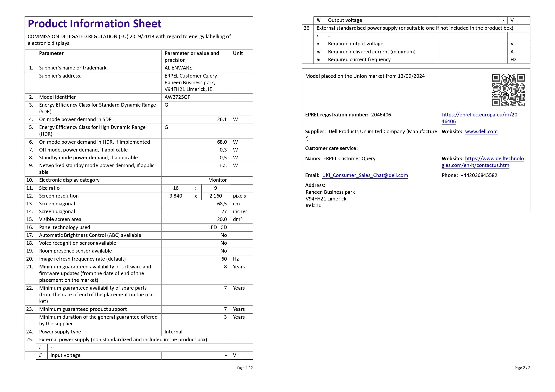
Task: Click the EPREL QR code image
Action: pos(508,90)
